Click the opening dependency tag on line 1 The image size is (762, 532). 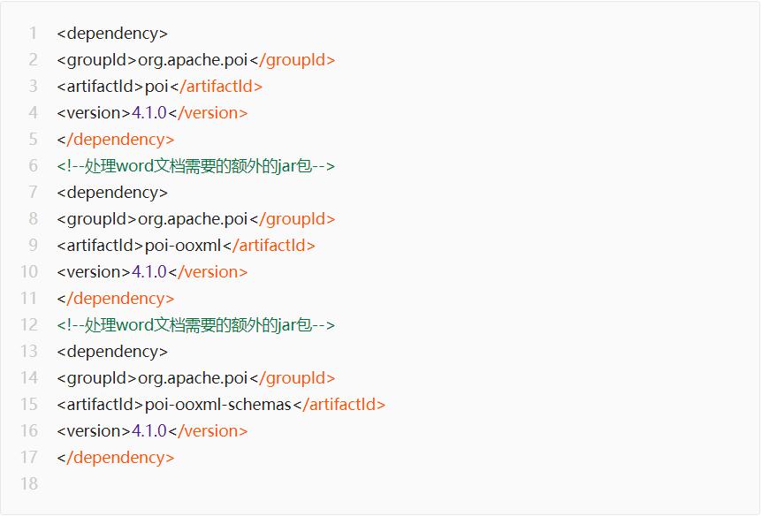point(112,34)
